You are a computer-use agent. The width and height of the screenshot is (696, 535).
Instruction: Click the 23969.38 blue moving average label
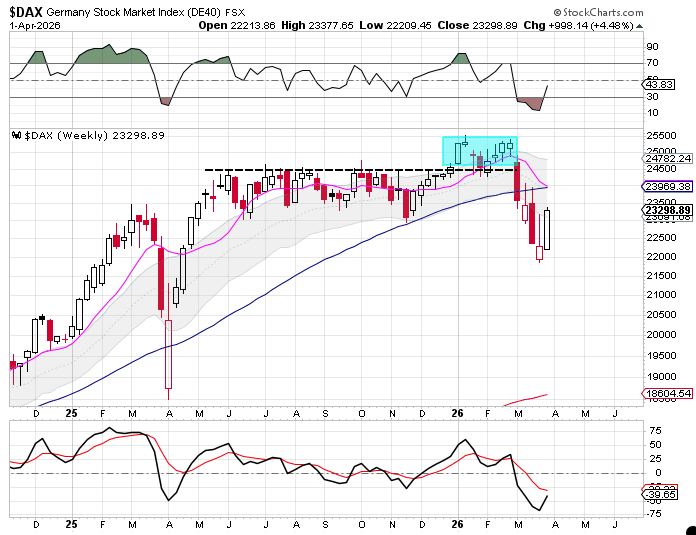tap(676, 186)
